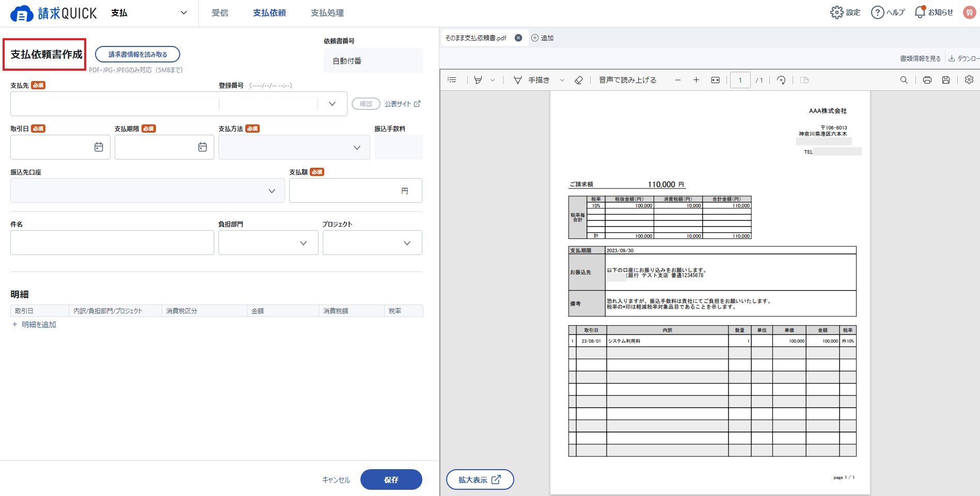Expand 手描き tool options chevron
Image resolution: width=980 pixels, height=496 pixels.
[562, 80]
